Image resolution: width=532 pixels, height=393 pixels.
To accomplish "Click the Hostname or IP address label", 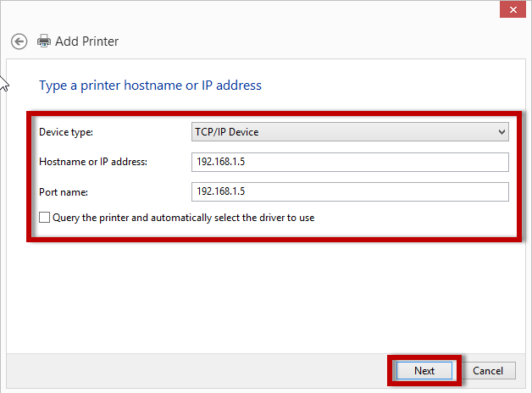I will 93,162.
